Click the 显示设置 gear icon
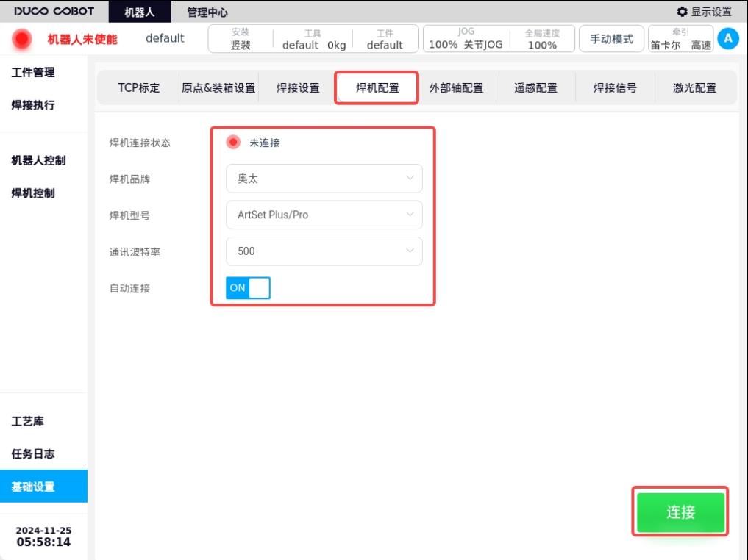The height and width of the screenshot is (560, 748). click(x=682, y=12)
